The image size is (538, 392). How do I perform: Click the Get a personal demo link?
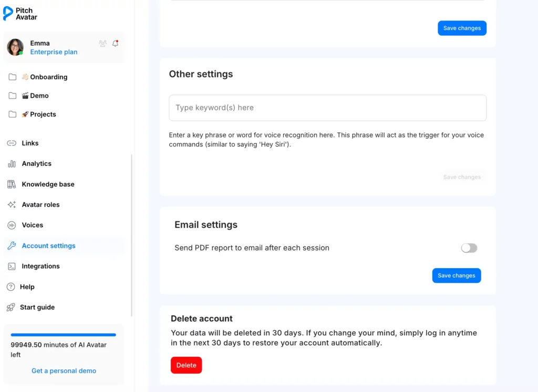(64, 371)
